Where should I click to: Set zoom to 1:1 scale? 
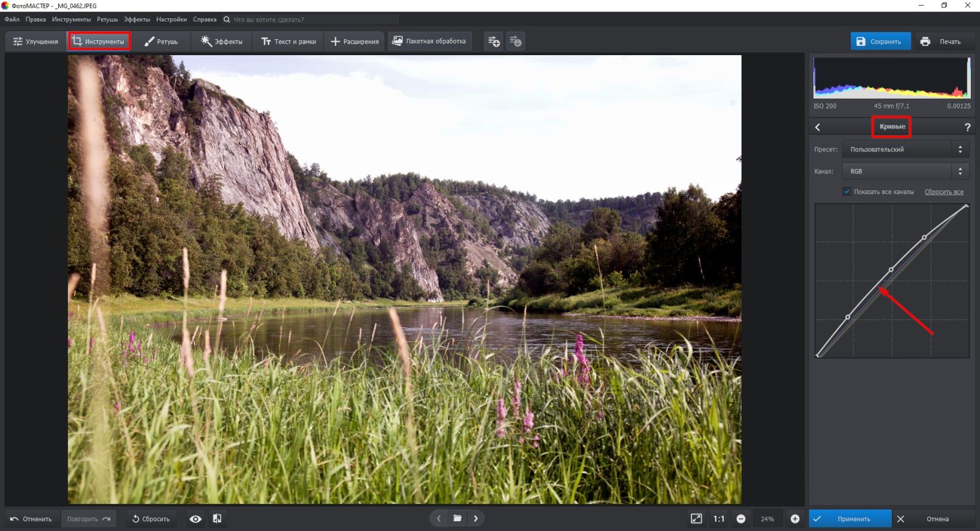pos(718,519)
